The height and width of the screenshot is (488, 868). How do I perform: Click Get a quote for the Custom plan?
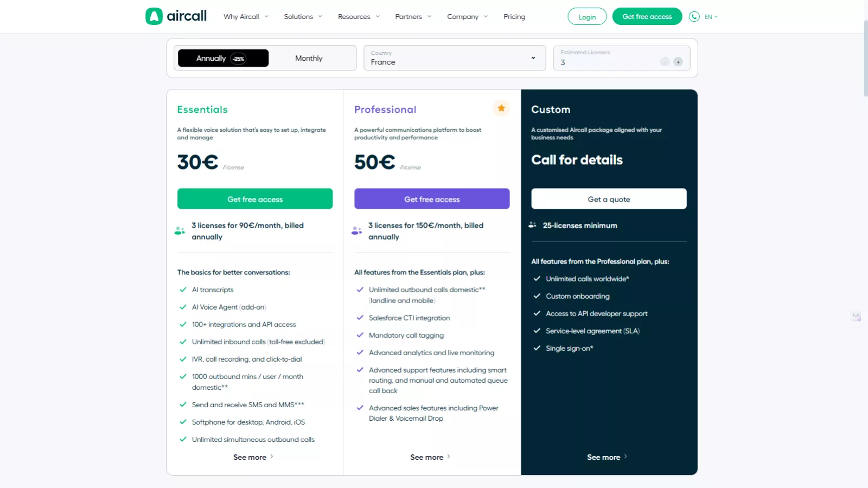click(608, 198)
